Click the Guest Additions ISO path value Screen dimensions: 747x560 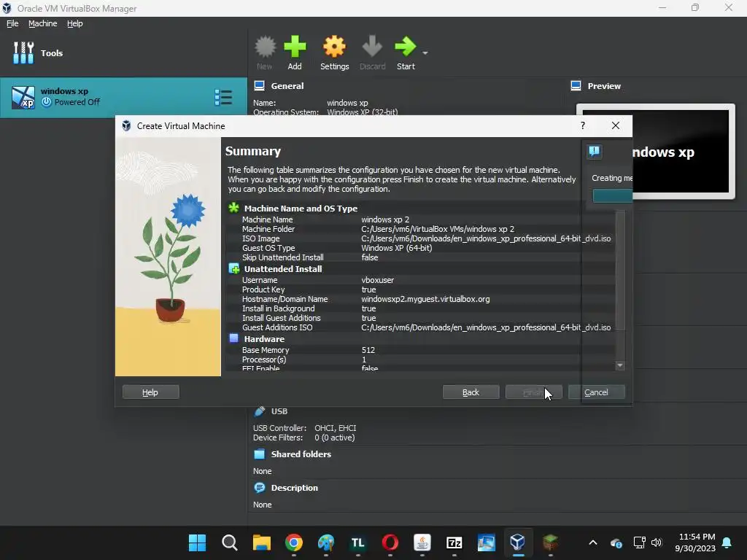click(486, 327)
